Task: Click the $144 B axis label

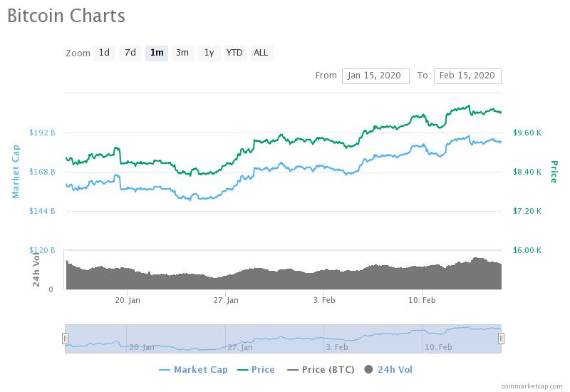Action: tap(42, 211)
